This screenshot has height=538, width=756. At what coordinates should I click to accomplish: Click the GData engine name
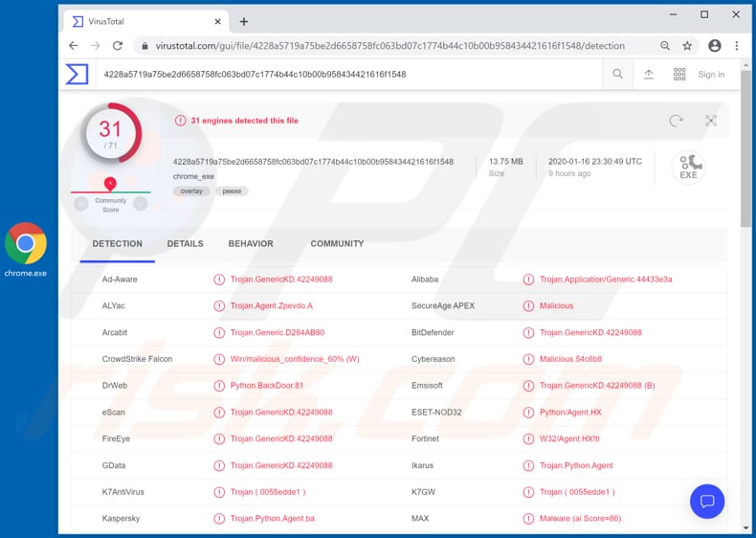click(x=114, y=465)
